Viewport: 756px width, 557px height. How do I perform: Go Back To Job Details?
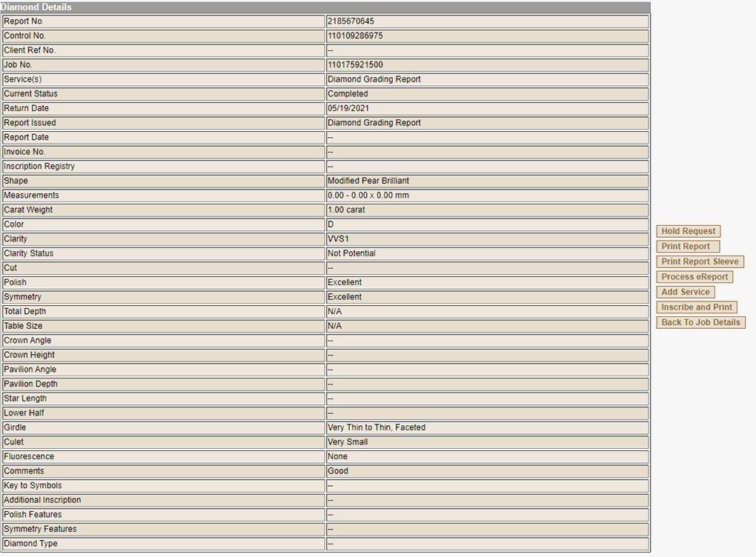click(x=700, y=322)
